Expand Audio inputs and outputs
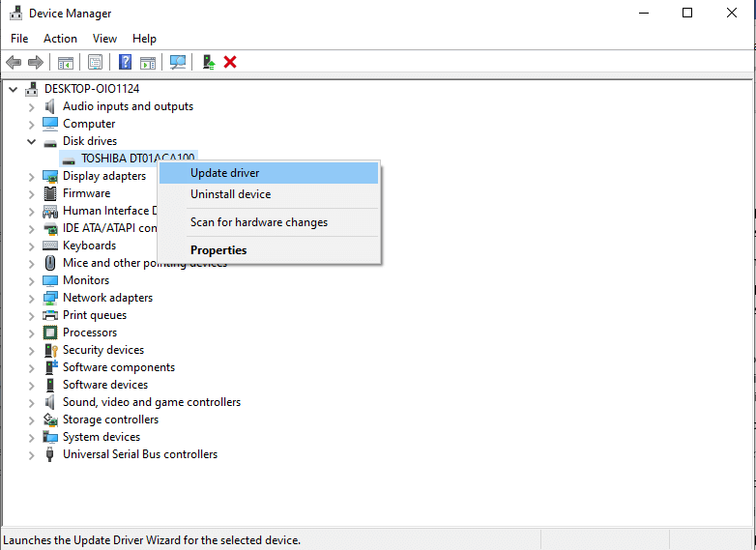This screenshot has height=550, width=756. coord(31,107)
